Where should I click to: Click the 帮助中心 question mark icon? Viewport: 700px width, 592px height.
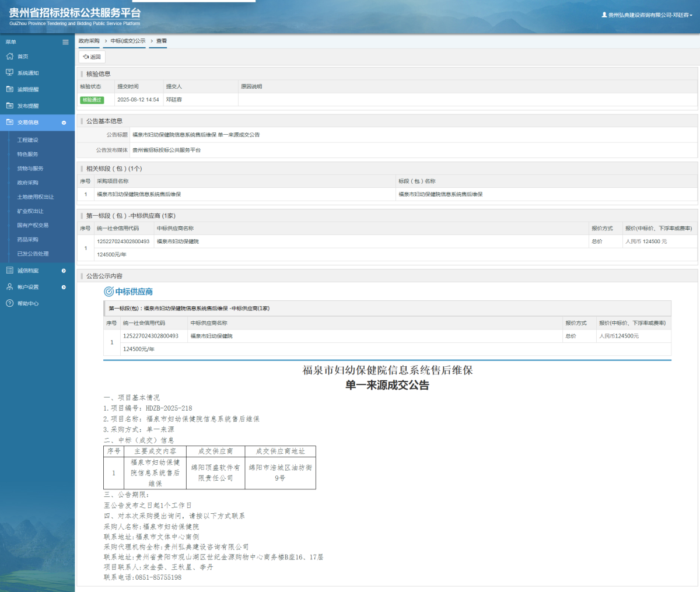(x=9, y=303)
